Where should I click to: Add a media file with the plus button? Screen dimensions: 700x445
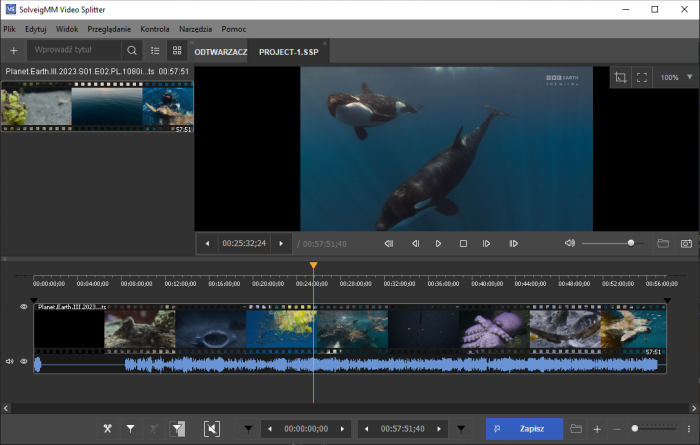pyautogui.click(x=13, y=50)
